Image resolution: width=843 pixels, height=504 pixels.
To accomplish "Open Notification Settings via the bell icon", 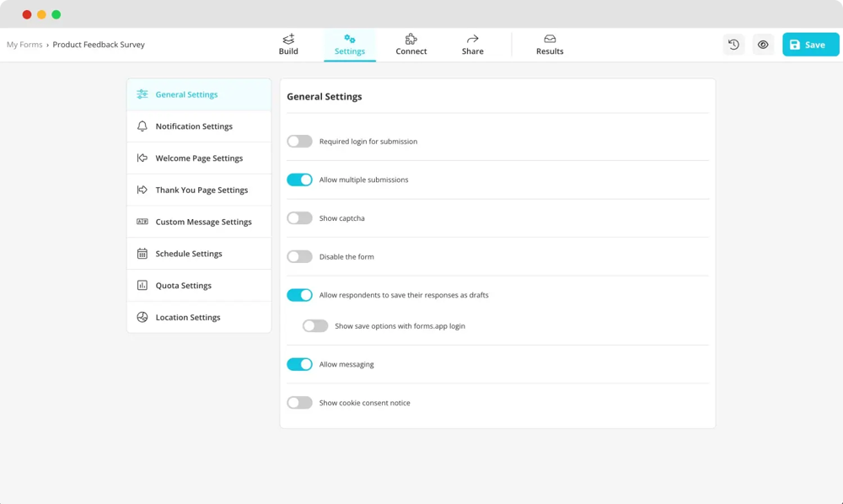I will tap(142, 126).
